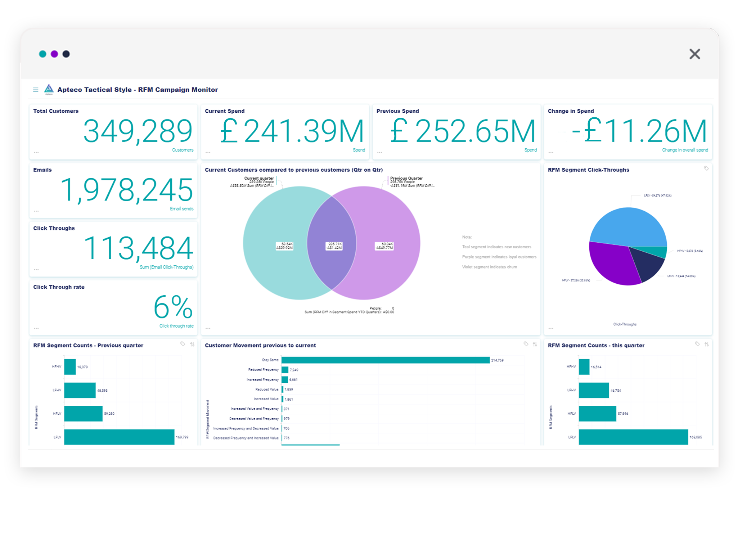This screenshot has width=756, height=540.
Task: Click sort icon on Previous quarter segment counts
Action: [x=192, y=344]
